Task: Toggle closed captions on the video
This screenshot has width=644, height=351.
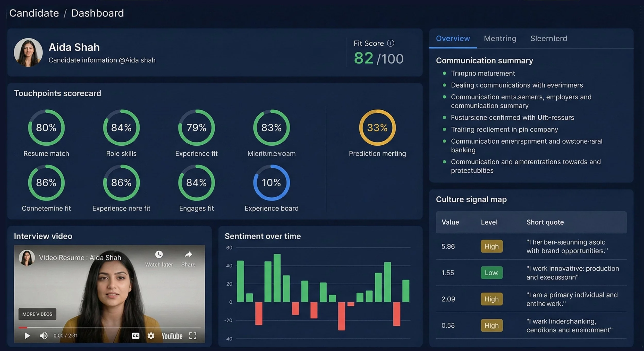Action: (135, 336)
